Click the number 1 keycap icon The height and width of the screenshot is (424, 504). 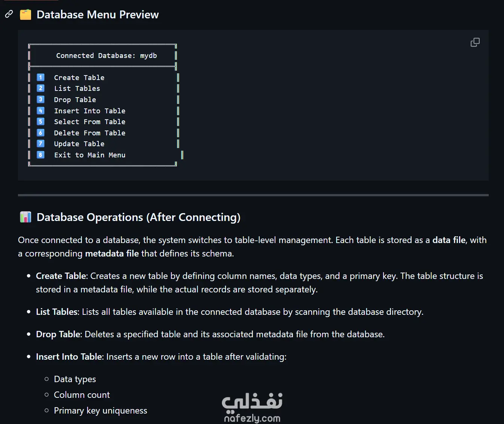tap(41, 77)
